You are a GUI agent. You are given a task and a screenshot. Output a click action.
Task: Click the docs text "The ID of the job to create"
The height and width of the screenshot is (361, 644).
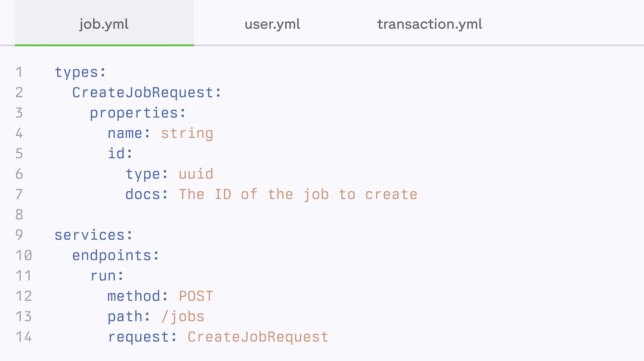[298, 194]
